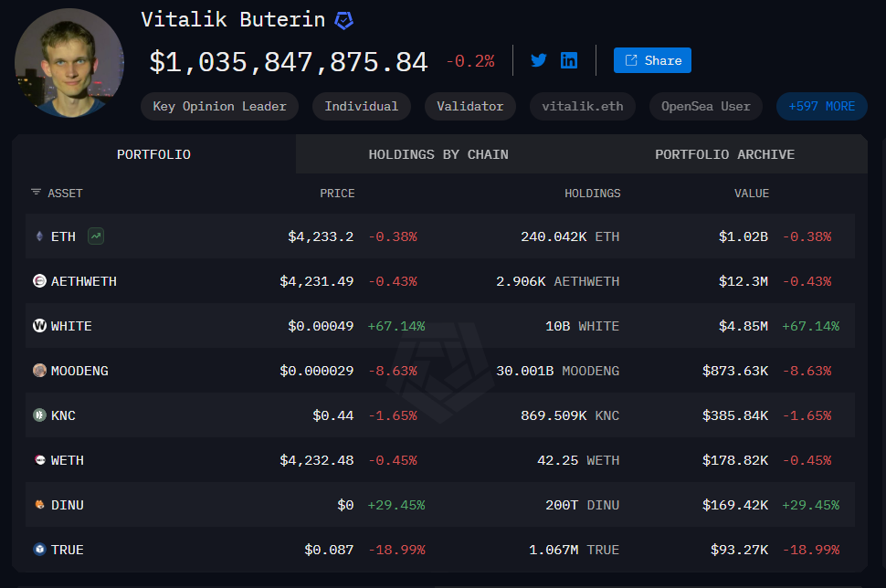
Task: Click the WHITE token icon
Action: 39,326
